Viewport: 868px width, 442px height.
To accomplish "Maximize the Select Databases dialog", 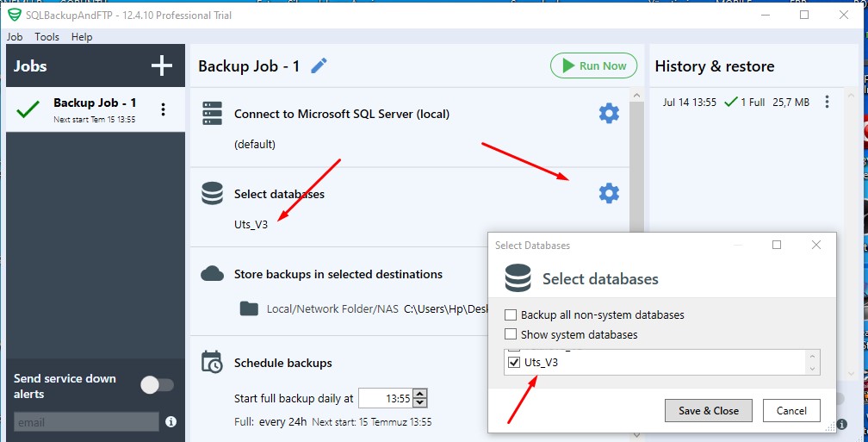I will click(x=777, y=245).
